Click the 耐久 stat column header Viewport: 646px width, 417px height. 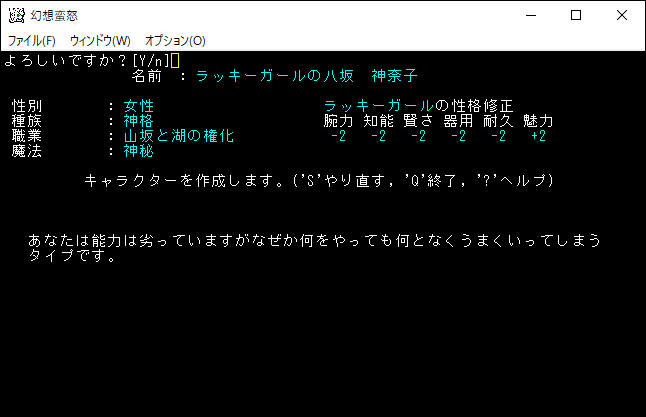pyautogui.click(x=498, y=121)
